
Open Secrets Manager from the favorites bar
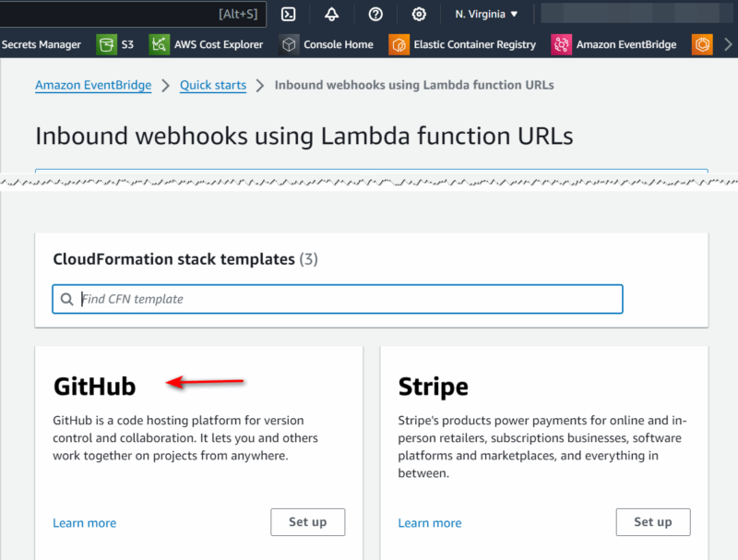41,44
